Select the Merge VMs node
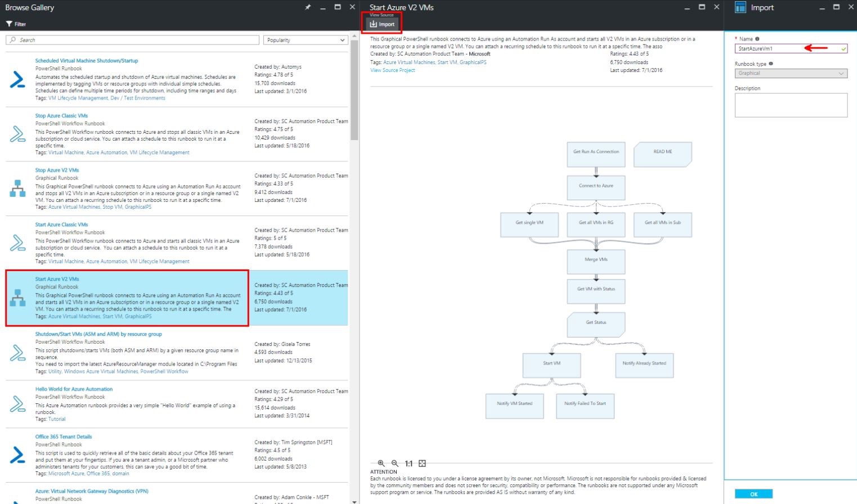This screenshot has width=857, height=504. pos(596,262)
